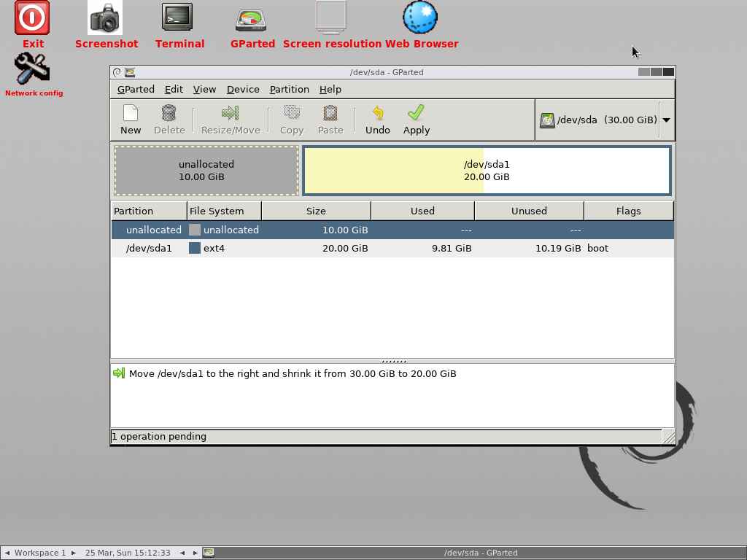Undo the pending operation via Undo icon

pos(377,119)
